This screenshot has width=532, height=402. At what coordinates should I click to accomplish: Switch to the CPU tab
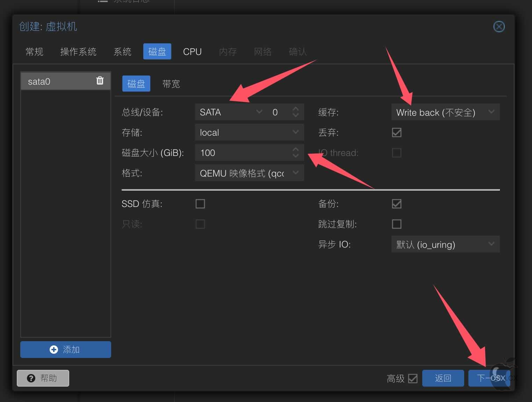pos(192,52)
